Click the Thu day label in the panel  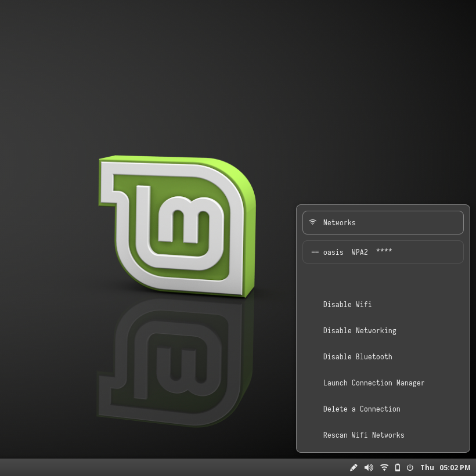tap(427, 467)
